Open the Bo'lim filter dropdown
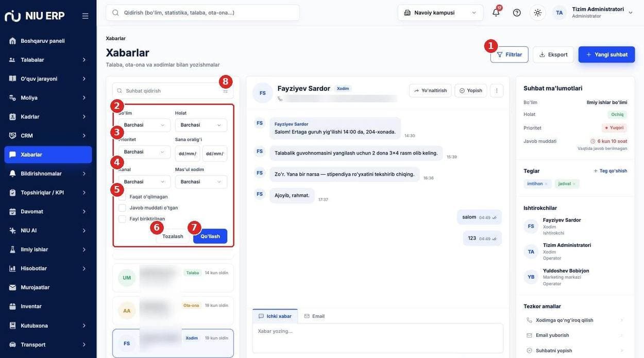The width and height of the screenshot is (644, 358). (x=144, y=125)
